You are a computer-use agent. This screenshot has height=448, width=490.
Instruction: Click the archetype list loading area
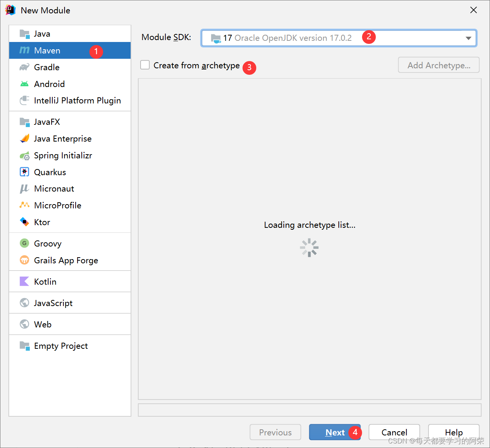[309, 239]
